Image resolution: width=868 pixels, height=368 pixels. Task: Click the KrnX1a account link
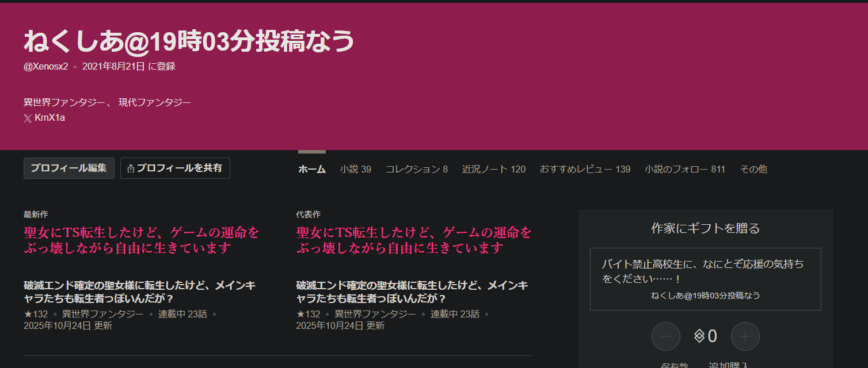(x=50, y=118)
